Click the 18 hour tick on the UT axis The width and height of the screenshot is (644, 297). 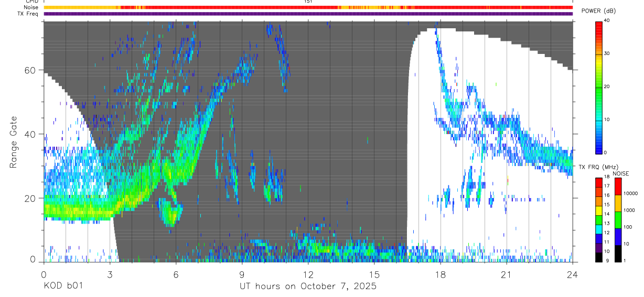tap(441, 274)
